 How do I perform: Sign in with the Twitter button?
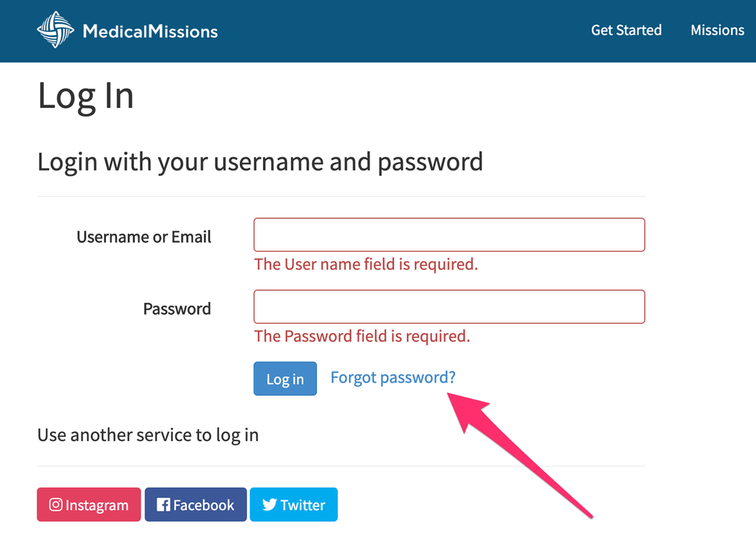coord(294,505)
